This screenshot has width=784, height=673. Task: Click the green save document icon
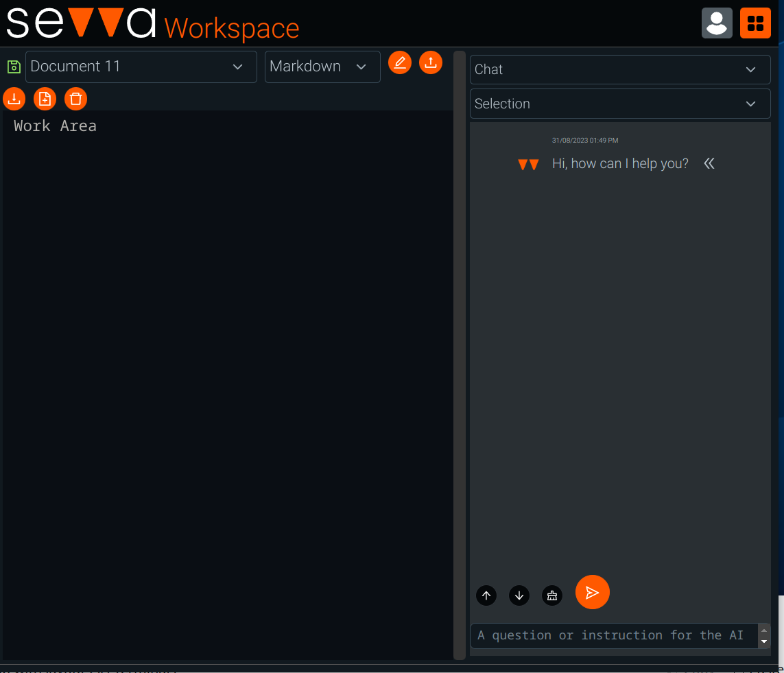point(14,67)
